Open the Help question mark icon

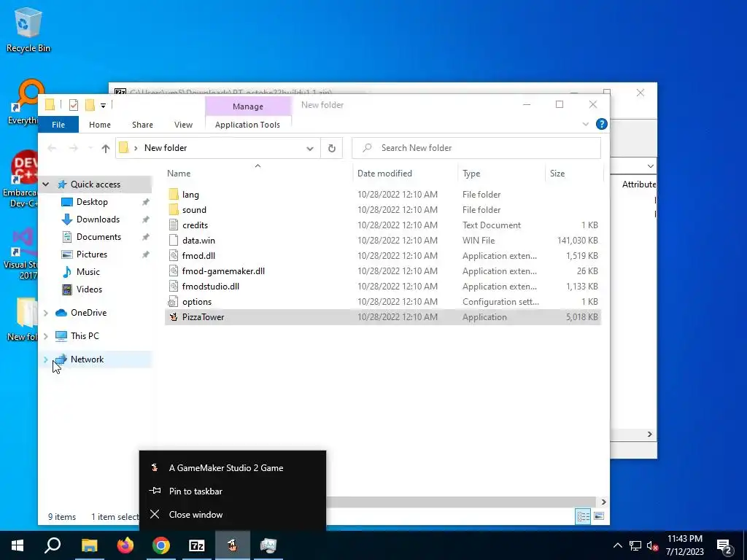(x=602, y=124)
